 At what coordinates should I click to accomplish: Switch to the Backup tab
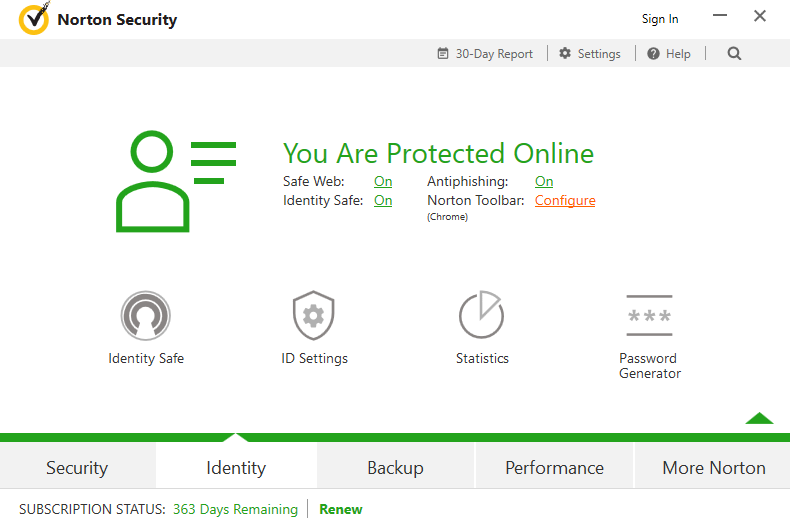click(x=396, y=468)
